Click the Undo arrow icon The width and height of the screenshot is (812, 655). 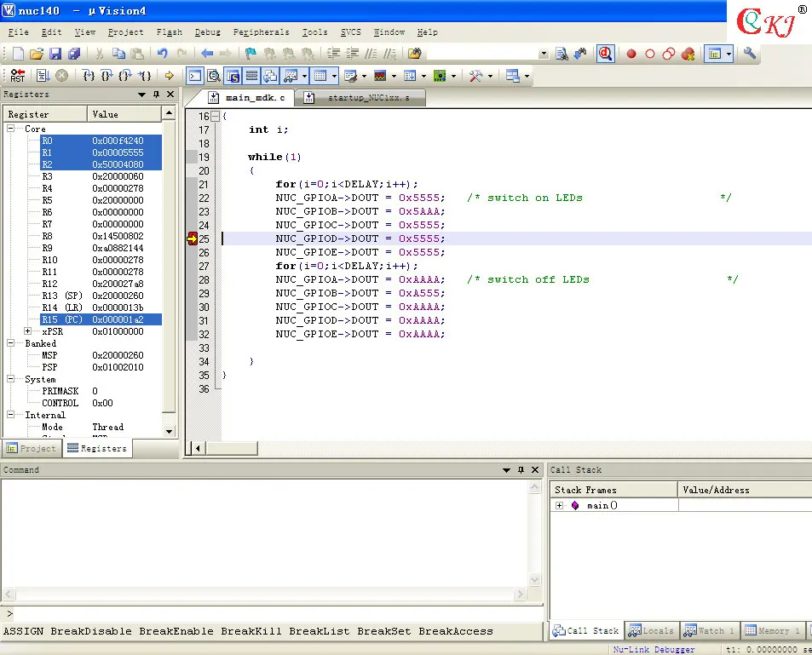163,54
